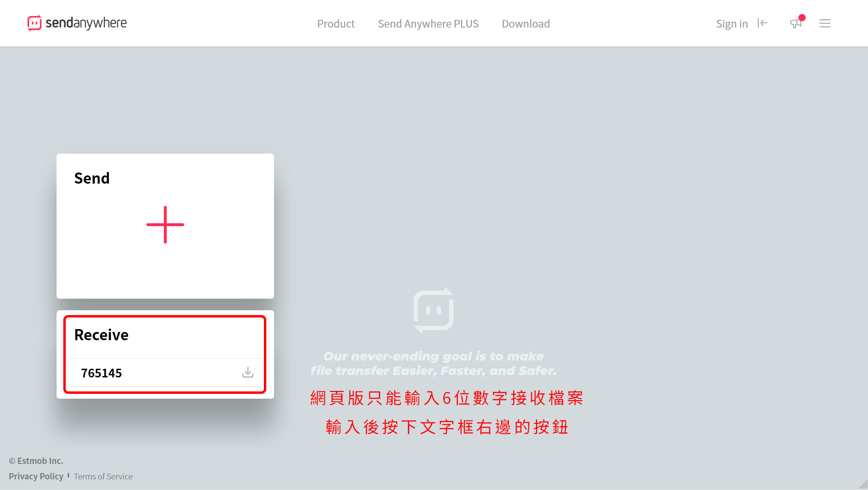
Task: Click the collapse arrow icon beside Sign in
Action: 763,23
